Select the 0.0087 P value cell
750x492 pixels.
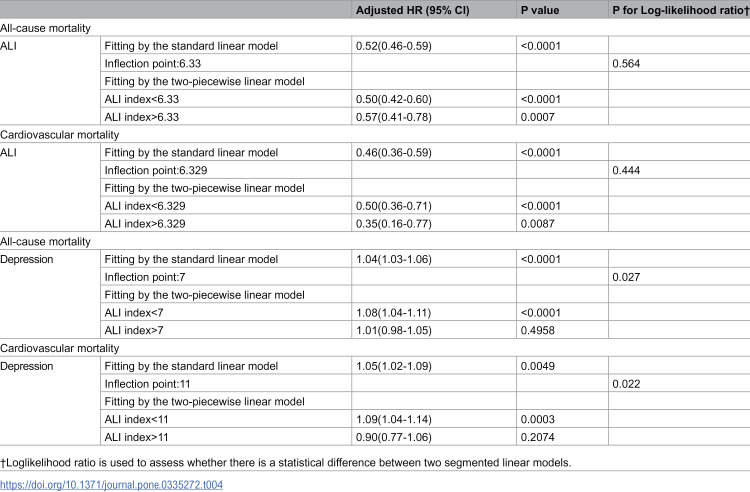pyautogui.click(x=538, y=224)
